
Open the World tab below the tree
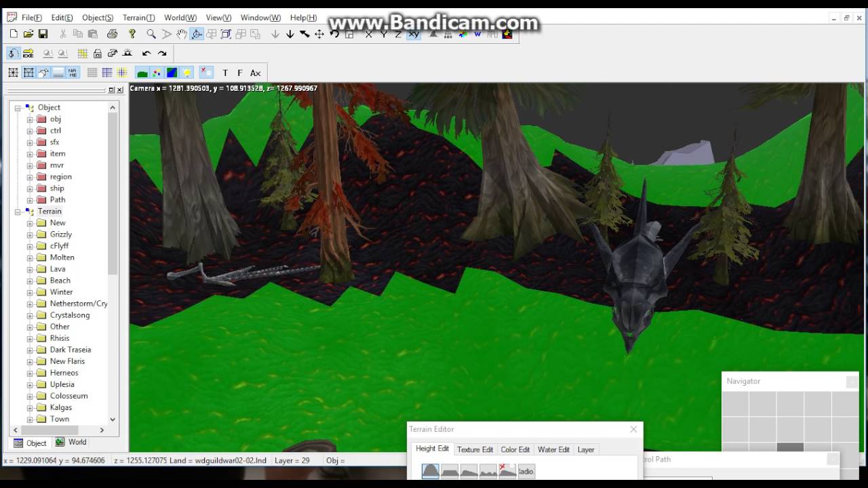tap(71, 442)
